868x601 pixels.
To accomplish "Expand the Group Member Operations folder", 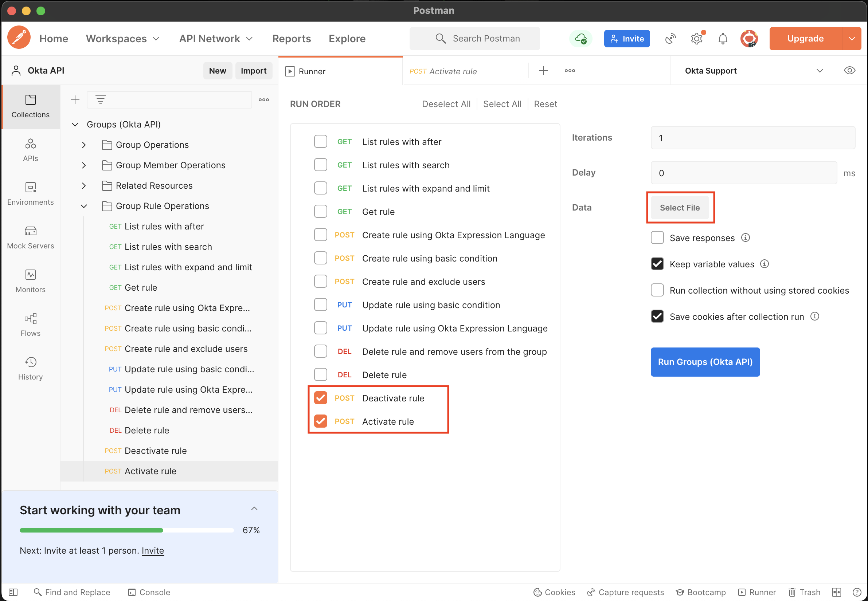I will 84,165.
